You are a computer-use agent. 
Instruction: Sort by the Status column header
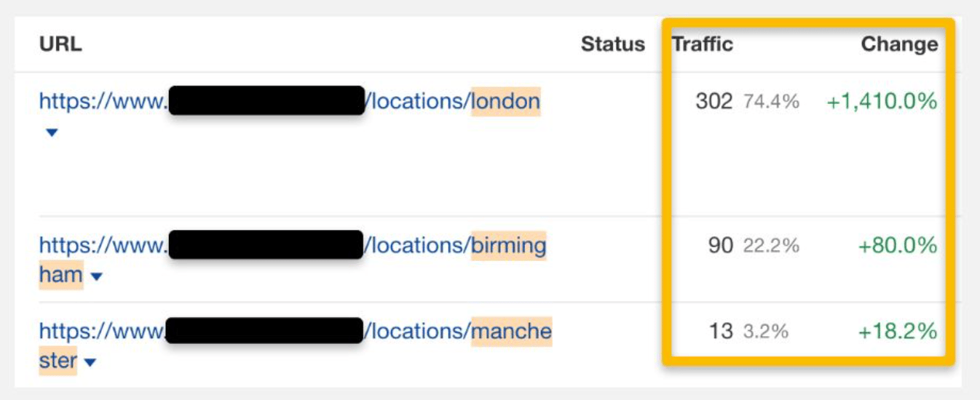coord(612,44)
